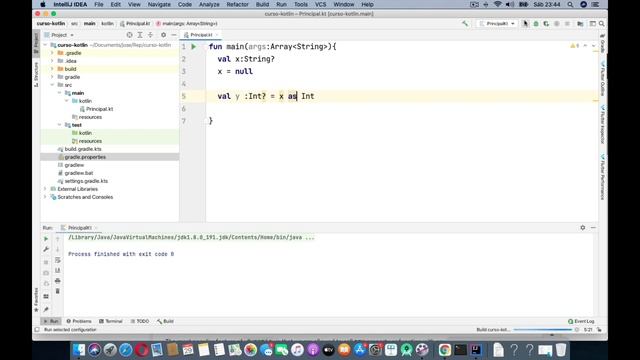Collapse the curso-kotlin root tree node
Screen dimensions: 640x360
coord(45,45)
